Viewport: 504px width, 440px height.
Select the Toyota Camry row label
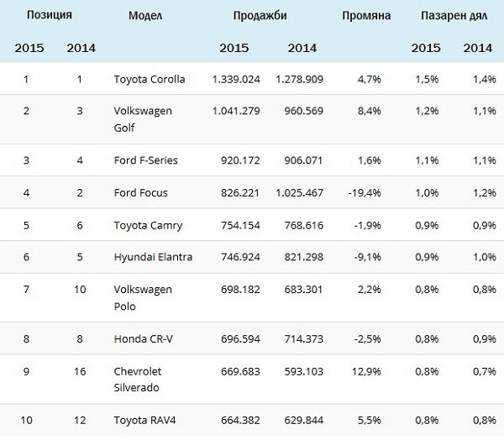tap(148, 225)
